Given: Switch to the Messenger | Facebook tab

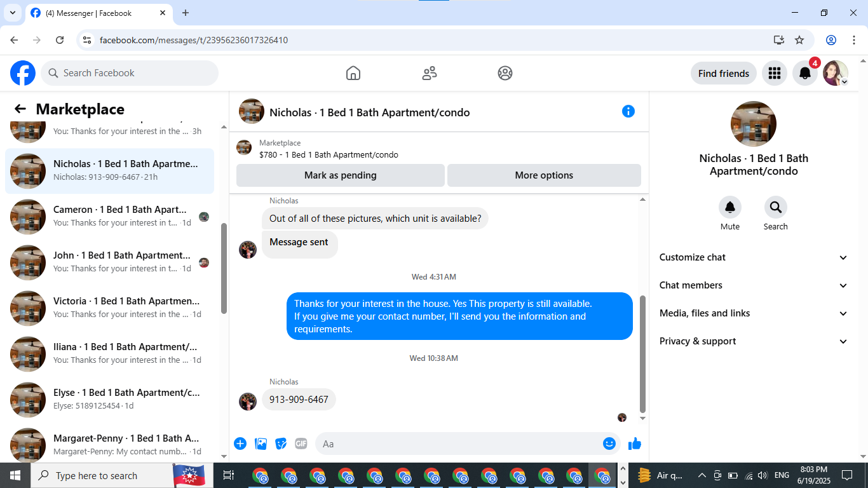Looking at the screenshot, I should [98, 13].
